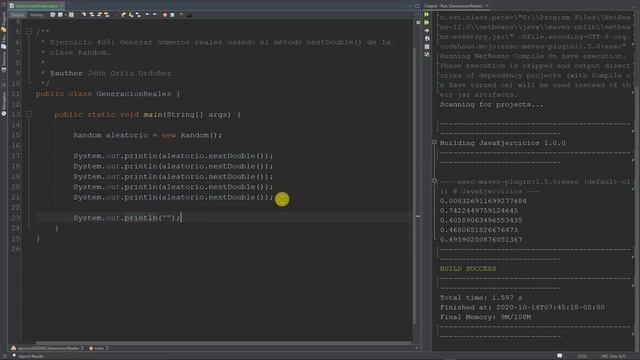Click the output value 0.7422449759124645
The height and width of the screenshot is (360, 640).
click(x=479, y=211)
